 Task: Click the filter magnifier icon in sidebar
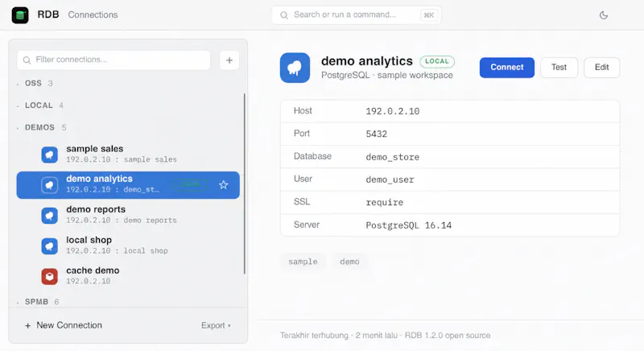pyautogui.click(x=27, y=60)
